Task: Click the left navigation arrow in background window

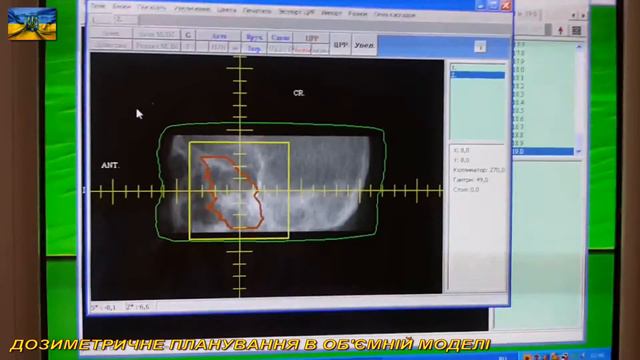Action: click(573, 15)
